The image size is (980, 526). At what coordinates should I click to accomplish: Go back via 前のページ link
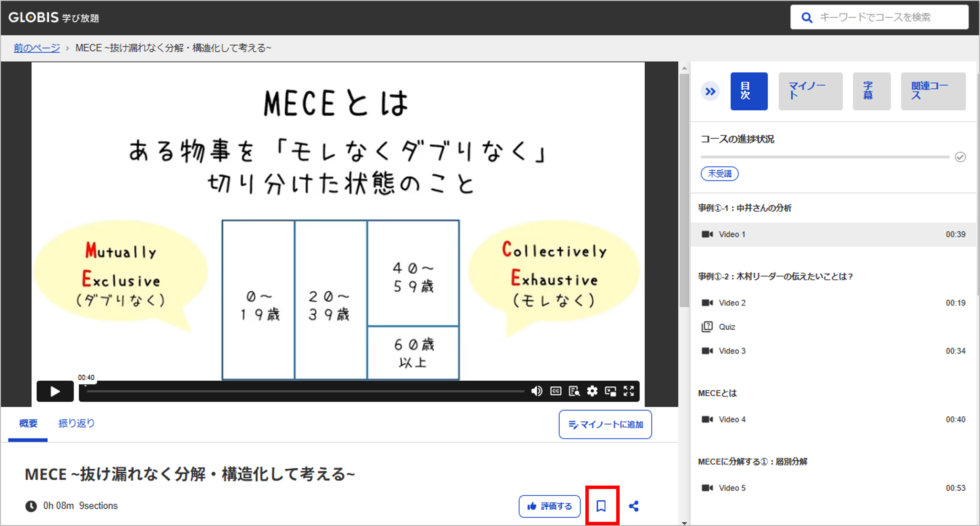click(36, 48)
